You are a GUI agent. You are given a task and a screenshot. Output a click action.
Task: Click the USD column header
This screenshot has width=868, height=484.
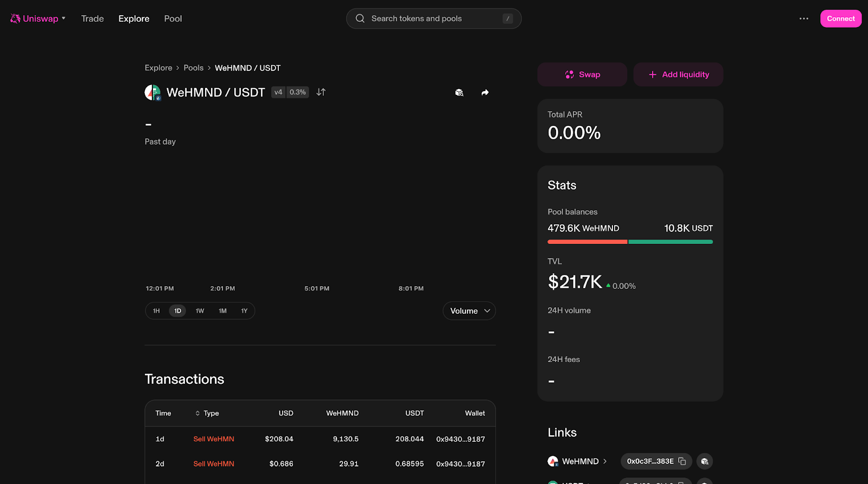coord(286,413)
